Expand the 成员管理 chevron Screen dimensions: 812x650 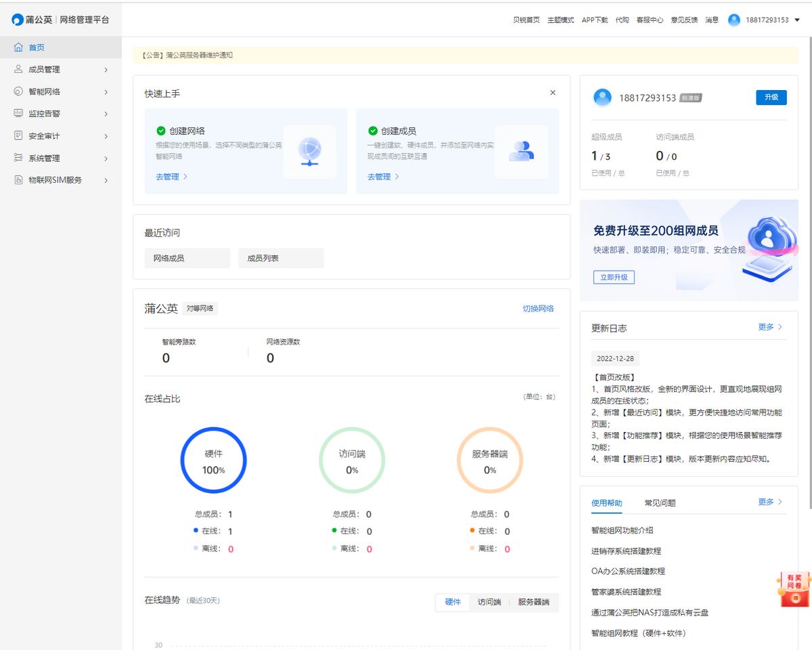[106, 70]
